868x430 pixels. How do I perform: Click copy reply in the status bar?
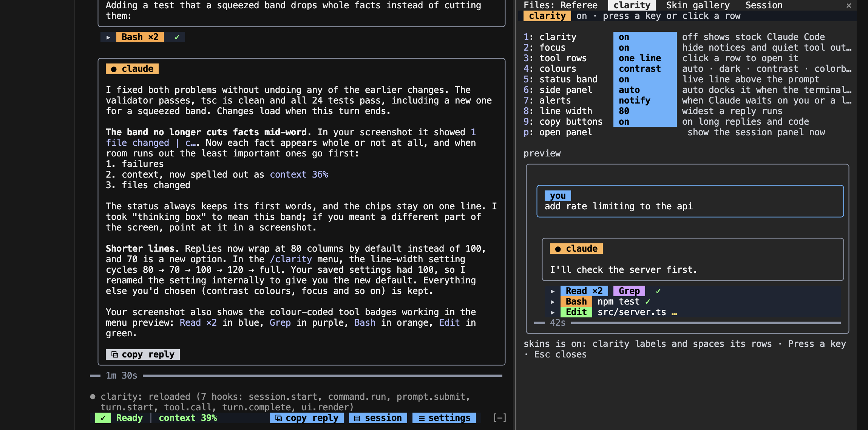click(x=307, y=418)
